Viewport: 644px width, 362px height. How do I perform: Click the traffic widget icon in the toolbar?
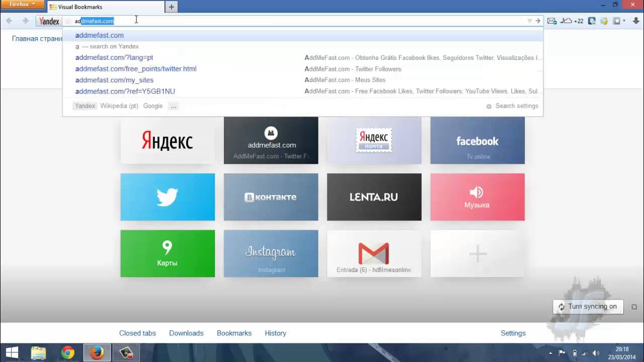pyautogui.click(x=604, y=21)
